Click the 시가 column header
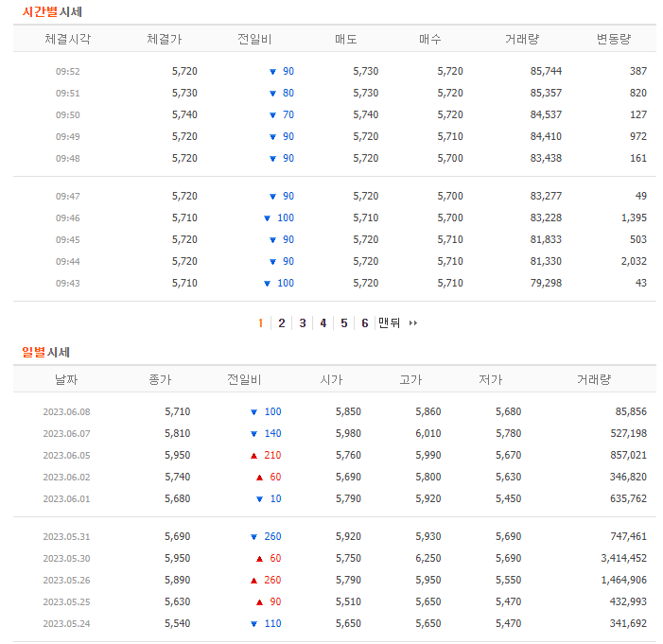Image resolution: width=663 pixels, height=644 pixels. pyautogui.click(x=331, y=379)
